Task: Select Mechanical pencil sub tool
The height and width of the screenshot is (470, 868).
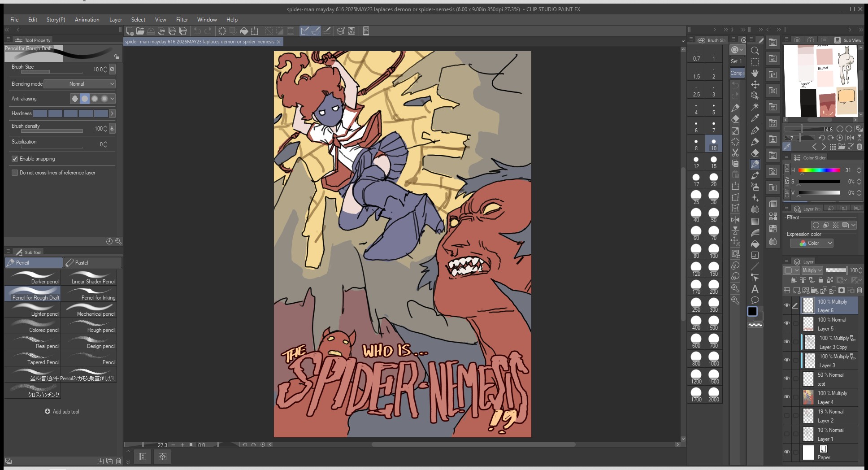Action: coord(89,309)
